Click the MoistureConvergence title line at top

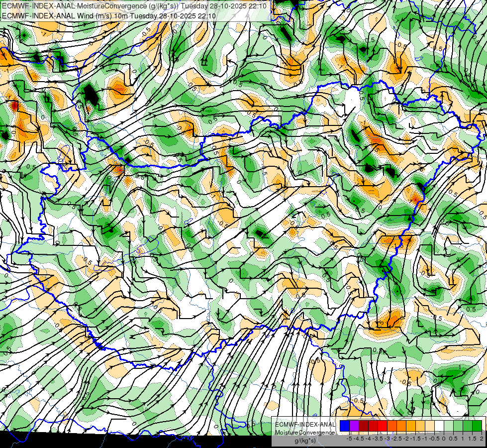tap(134, 6)
